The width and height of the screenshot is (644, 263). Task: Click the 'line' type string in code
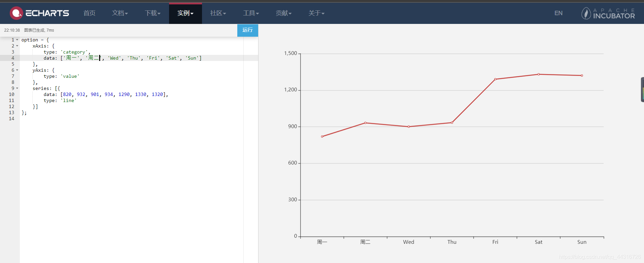(x=69, y=100)
